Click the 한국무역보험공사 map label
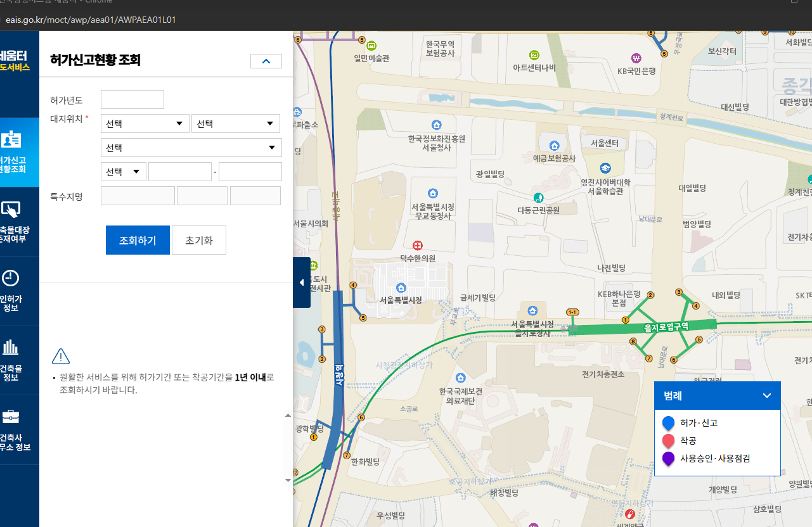The height and width of the screenshot is (527, 812). tap(441, 49)
